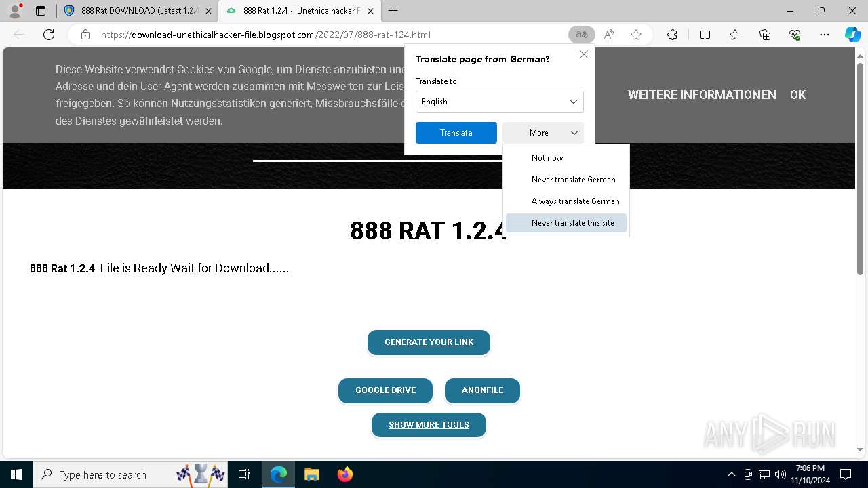Select Never translate this site
This screenshot has height=488, width=868.
click(x=566, y=223)
